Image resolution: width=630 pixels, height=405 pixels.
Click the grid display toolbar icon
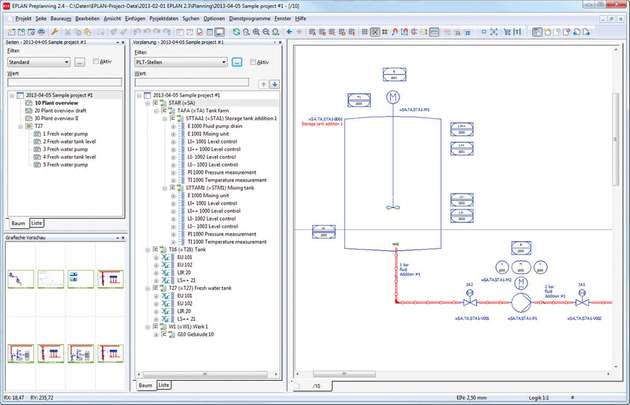[x=365, y=32]
